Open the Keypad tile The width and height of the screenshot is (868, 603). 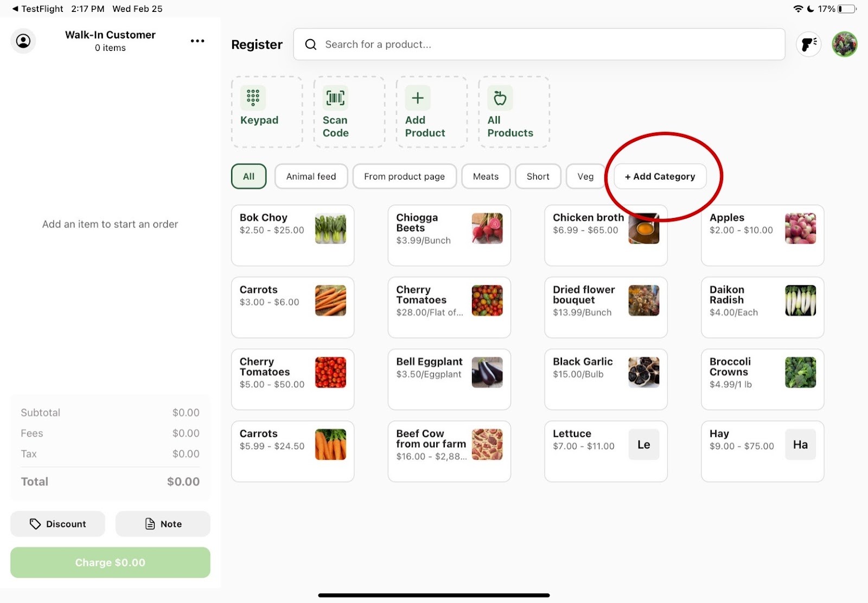pyautogui.click(x=266, y=111)
